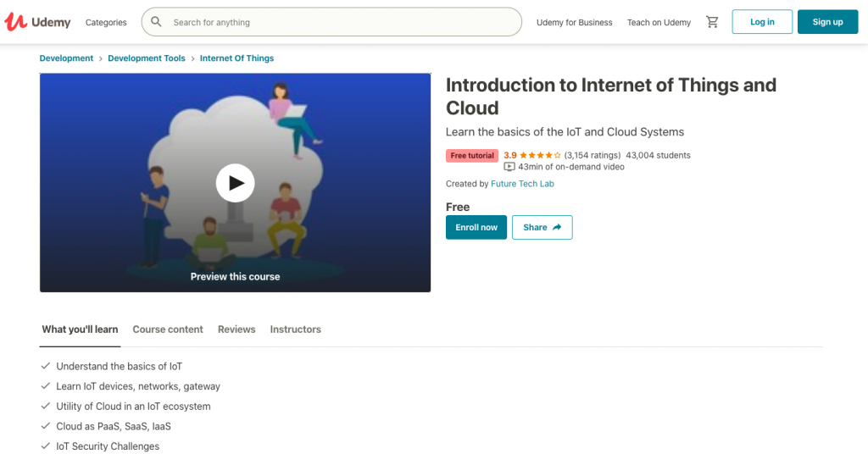Image resolution: width=868 pixels, height=454 pixels.
Task: Click checkmark beside 'IoT Security Challenges'
Action: (x=46, y=446)
